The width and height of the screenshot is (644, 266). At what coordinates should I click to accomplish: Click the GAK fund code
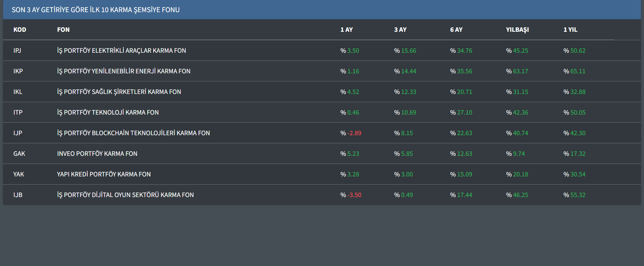coord(19,154)
